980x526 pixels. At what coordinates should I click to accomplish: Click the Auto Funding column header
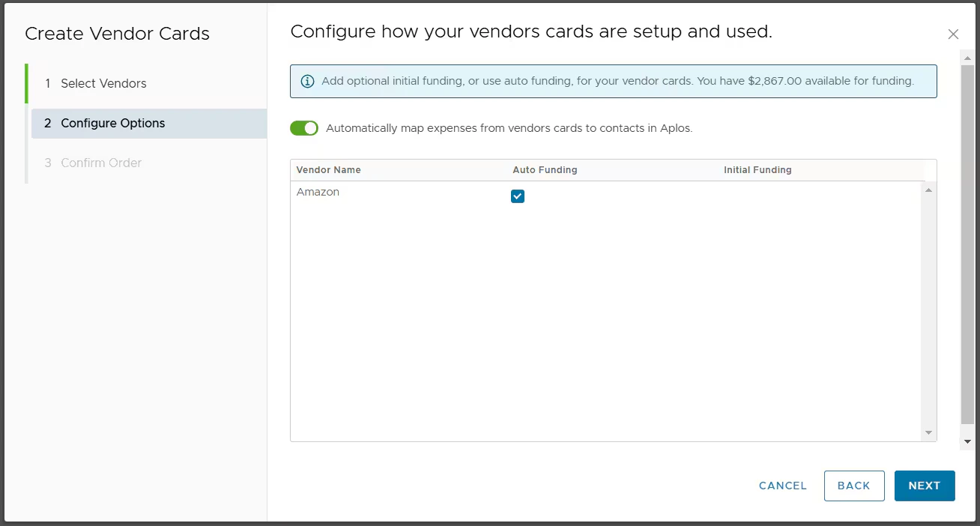pos(545,169)
